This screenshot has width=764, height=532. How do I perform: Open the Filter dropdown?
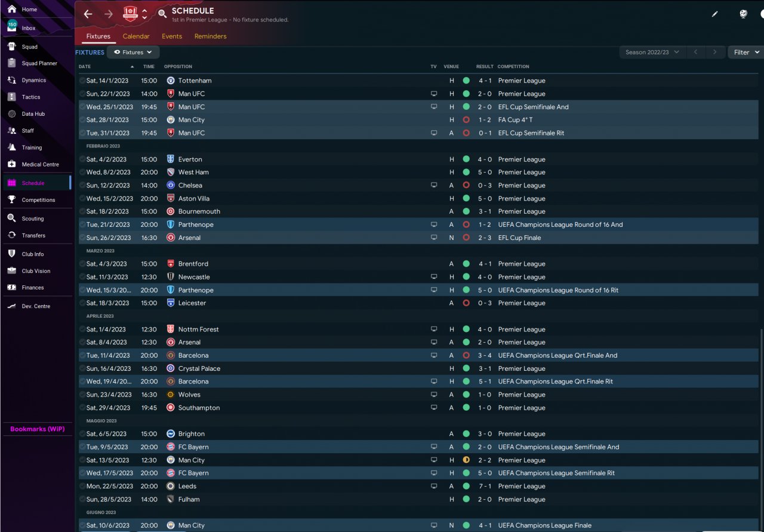point(745,53)
